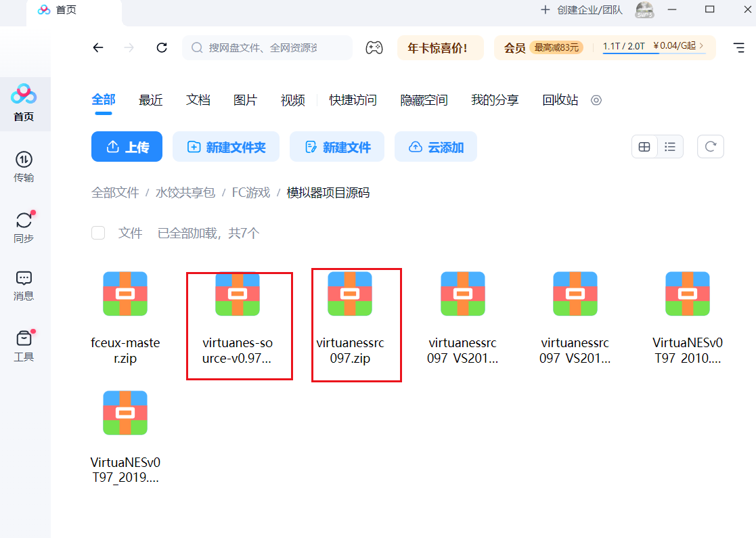Switch to the 文档 tab
The width and height of the screenshot is (756, 538).
(x=198, y=100)
